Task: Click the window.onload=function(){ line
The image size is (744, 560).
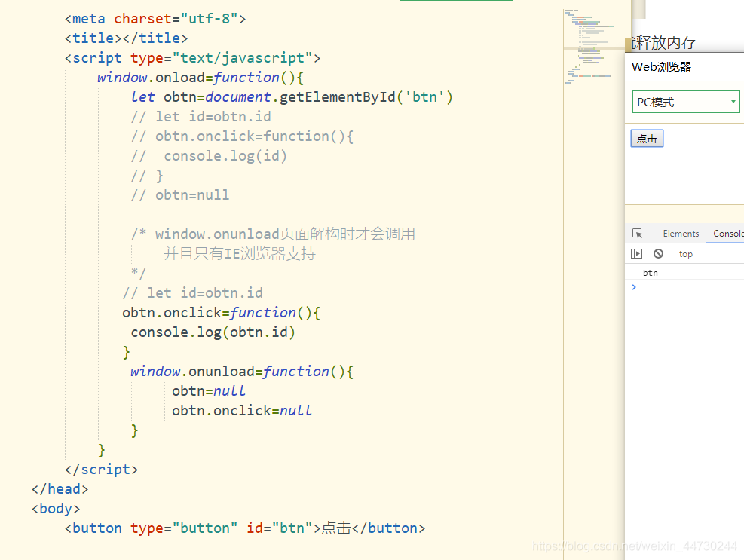Action: click(201, 78)
